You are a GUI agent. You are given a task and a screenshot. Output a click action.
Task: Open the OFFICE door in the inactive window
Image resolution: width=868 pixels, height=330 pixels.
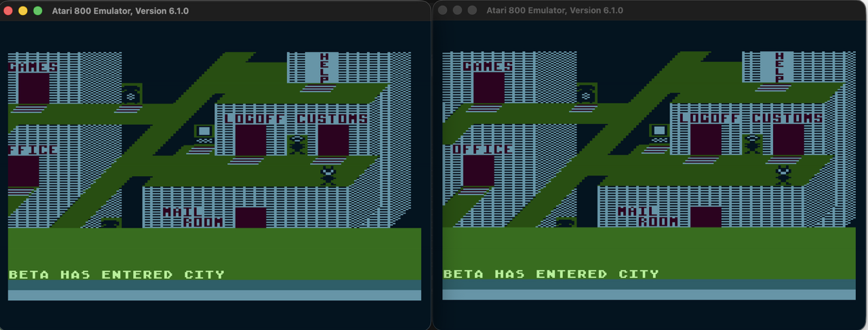point(478,171)
